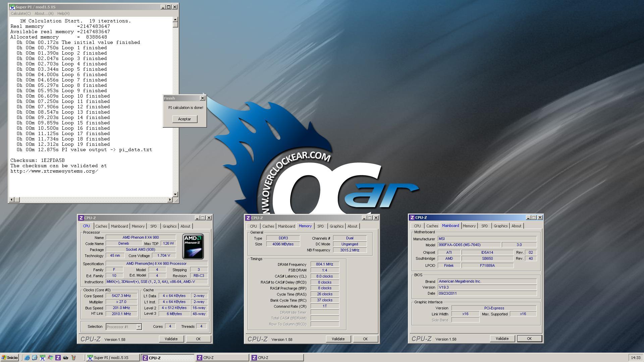Click the AMD Phenom II processor logo
Image resolution: width=644 pixels, height=362 pixels.
click(x=193, y=247)
